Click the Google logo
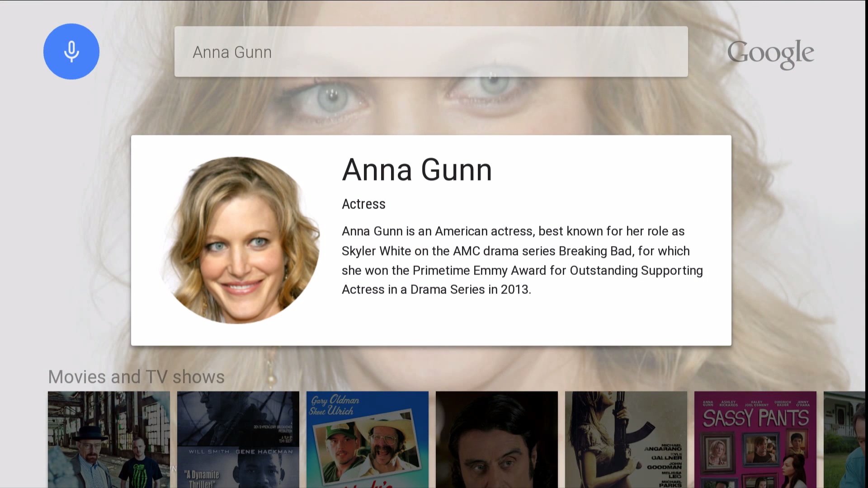The width and height of the screenshot is (868, 488). (x=771, y=54)
